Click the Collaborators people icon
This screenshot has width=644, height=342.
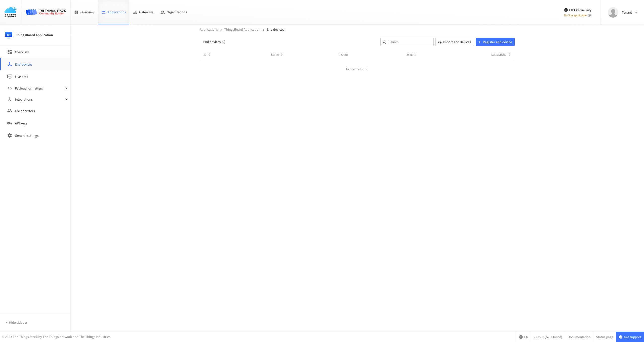coord(10,111)
